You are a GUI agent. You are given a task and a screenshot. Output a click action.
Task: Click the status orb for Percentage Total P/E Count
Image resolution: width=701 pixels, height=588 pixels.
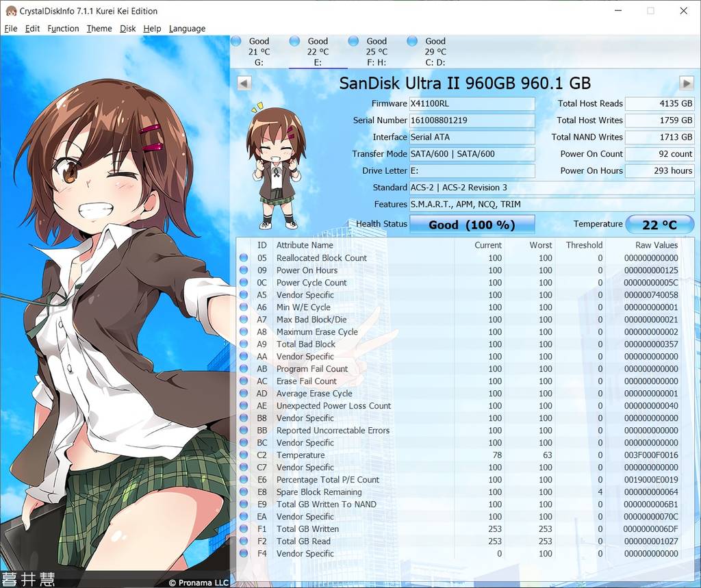click(244, 480)
